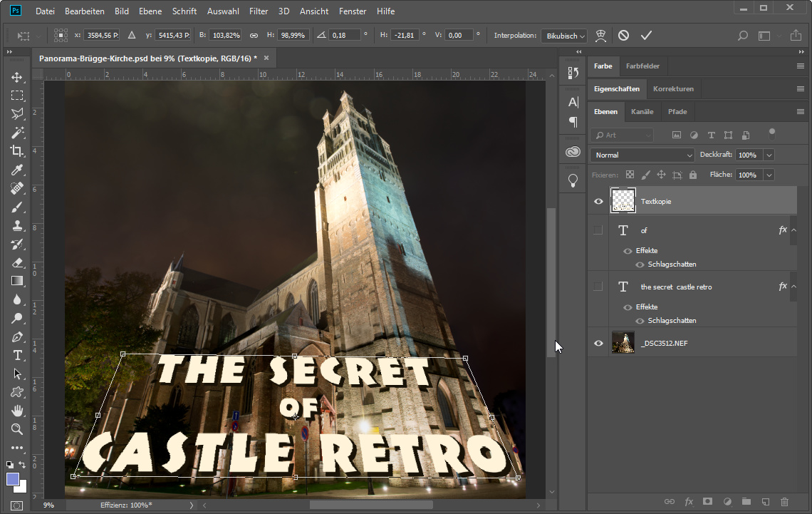812x514 pixels.
Task: Select the Move tool
Action: (x=17, y=77)
